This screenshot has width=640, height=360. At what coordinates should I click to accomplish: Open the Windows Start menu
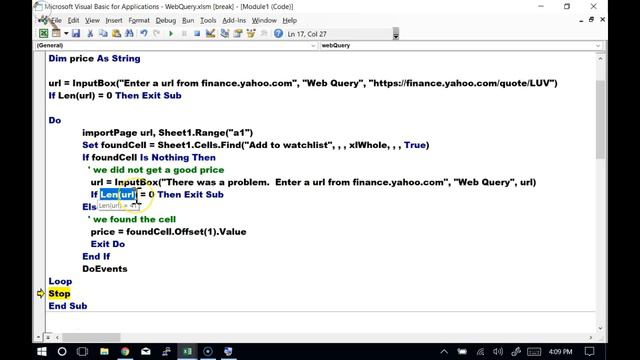pyautogui.click(x=42, y=351)
